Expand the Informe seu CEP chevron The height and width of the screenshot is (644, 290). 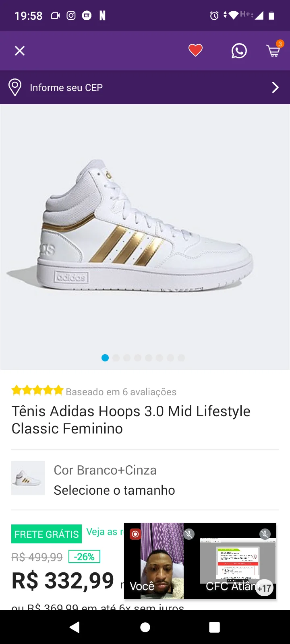pyautogui.click(x=275, y=87)
